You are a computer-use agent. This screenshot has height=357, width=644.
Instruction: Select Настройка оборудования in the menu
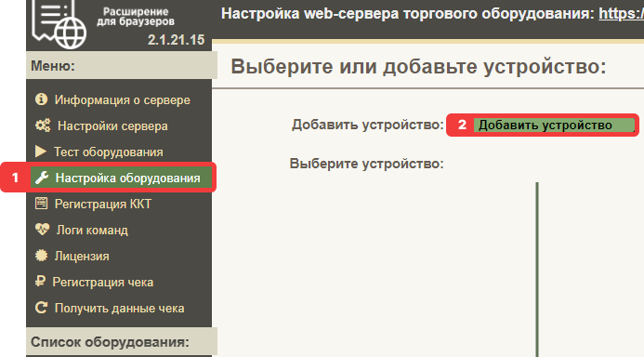[x=121, y=178]
